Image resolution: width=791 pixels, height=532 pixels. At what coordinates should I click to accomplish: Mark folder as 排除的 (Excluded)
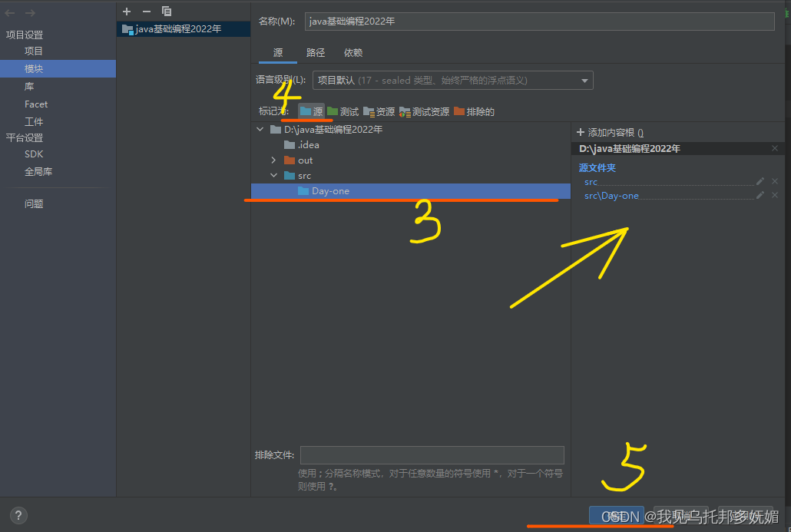coord(474,111)
